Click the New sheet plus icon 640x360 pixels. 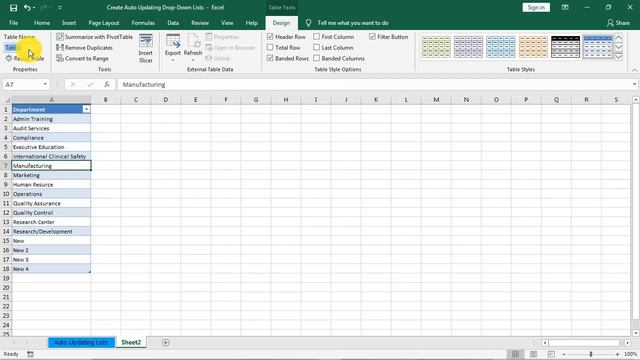pos(165,342)
